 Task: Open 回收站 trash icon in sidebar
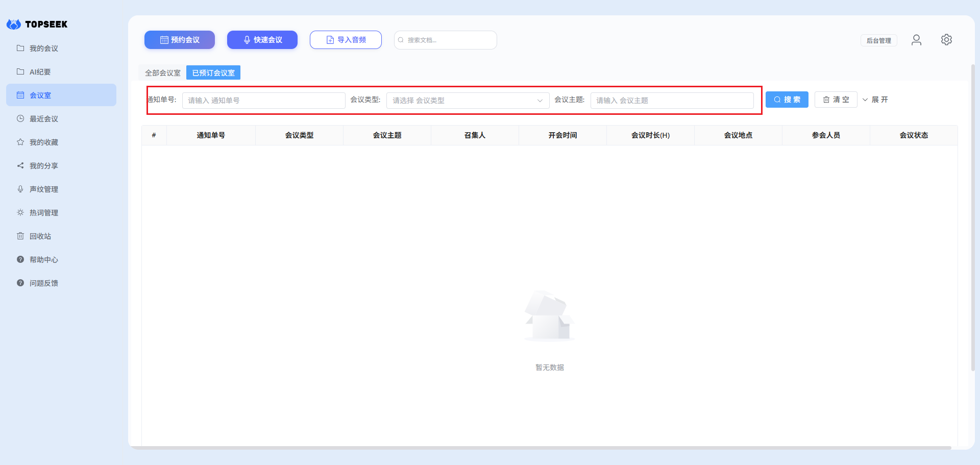coord(20,236)
